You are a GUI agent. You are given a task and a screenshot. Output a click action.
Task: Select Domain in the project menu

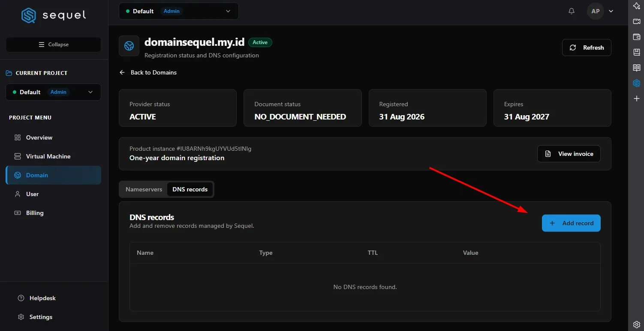tap(53, 175)
